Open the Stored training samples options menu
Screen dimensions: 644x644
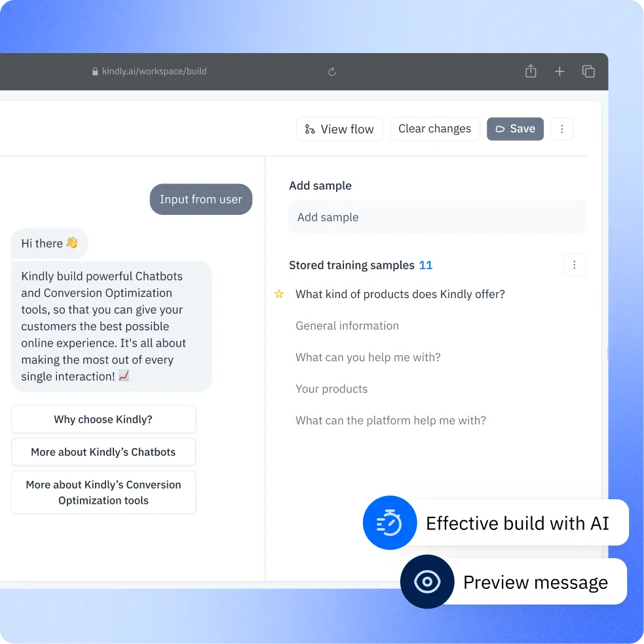[575, 265]
